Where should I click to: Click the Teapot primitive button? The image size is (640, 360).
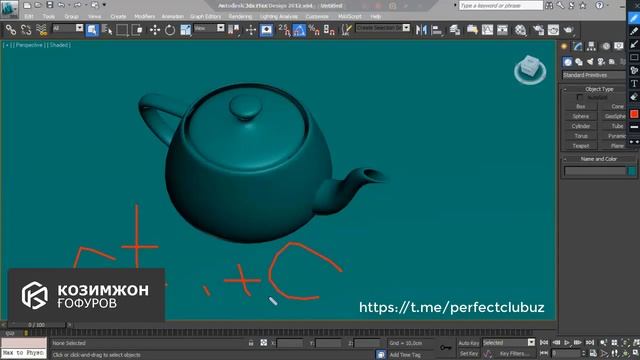580,146
